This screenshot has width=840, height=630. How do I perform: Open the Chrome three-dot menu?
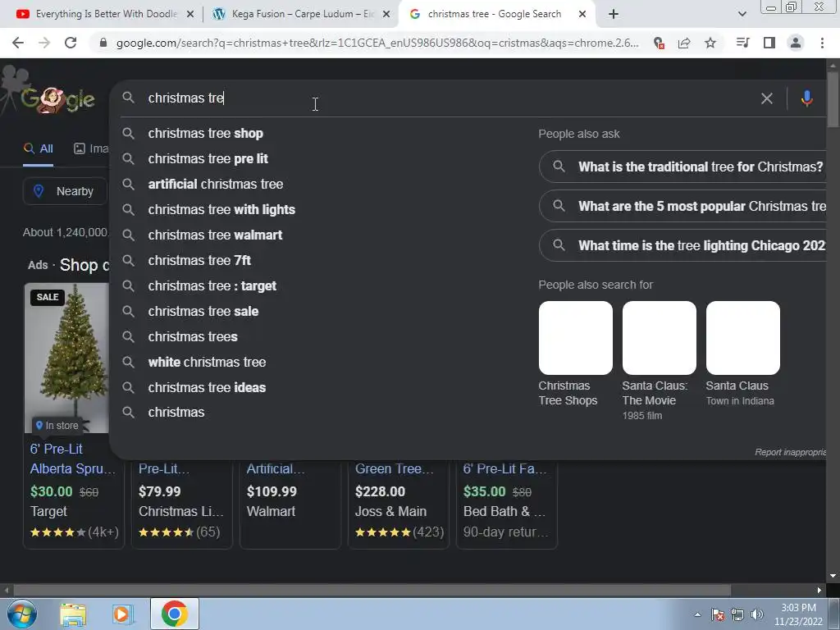click(x=822, y=43)
